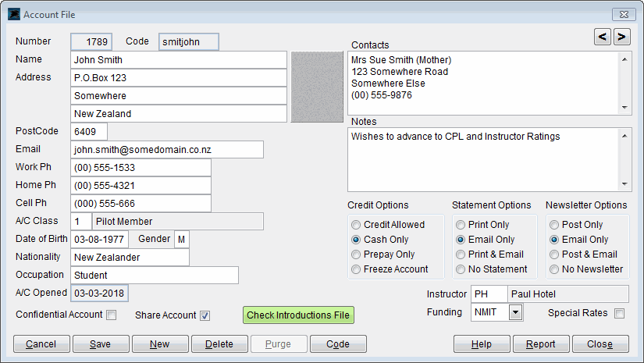This screenshot has height=363, width=644.
Task: Click the Number field 1789
Action: pyautogui.click(x=91, y=42)
